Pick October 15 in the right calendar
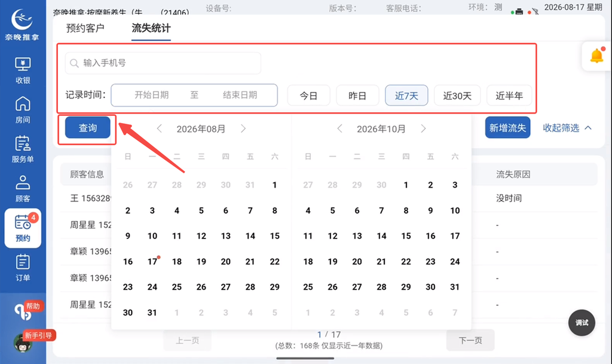This screenshot has width=612, height=364. [x=406, y=236]
